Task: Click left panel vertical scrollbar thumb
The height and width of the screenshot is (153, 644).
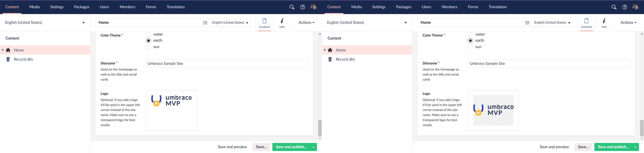Action: [x=320, y=128]
